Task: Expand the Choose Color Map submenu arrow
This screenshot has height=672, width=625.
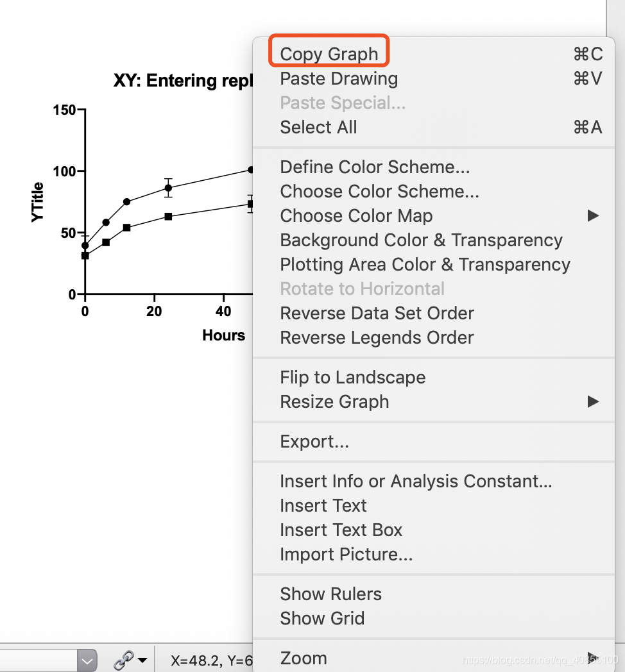Action: coord(593,215)
